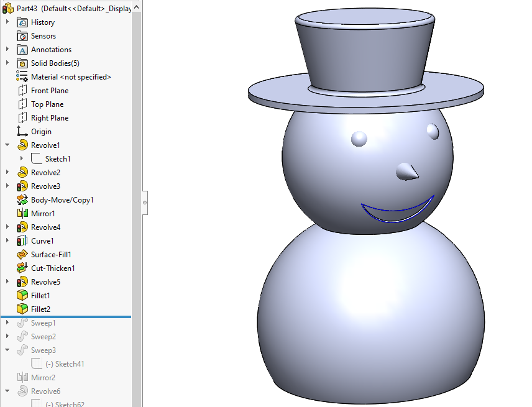
Task: Select the Body-Move/Copy1 label
Action: [x=62, y=199]
